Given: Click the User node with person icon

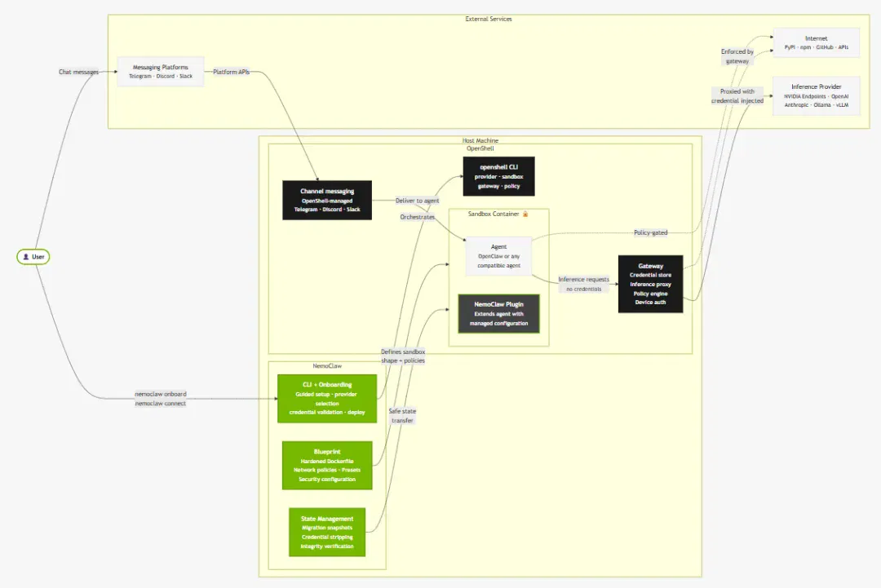Looking at the screenshot, I should tap(33, 257).
